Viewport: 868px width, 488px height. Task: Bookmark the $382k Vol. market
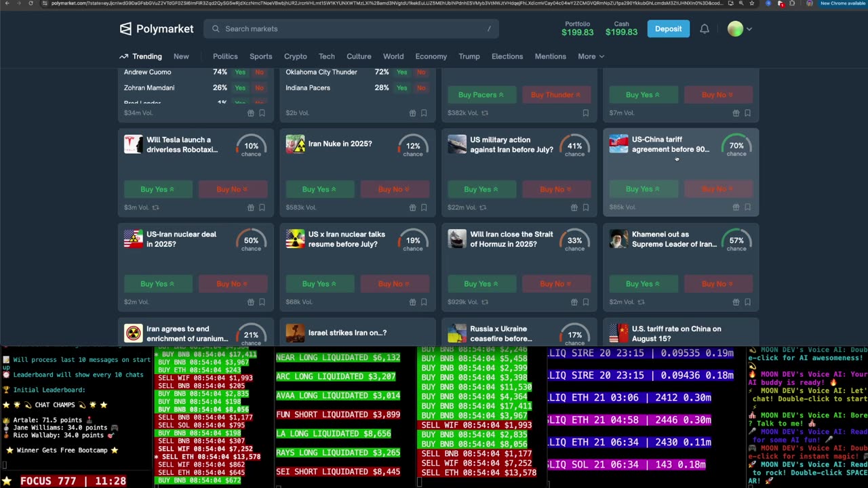point(585,113)
